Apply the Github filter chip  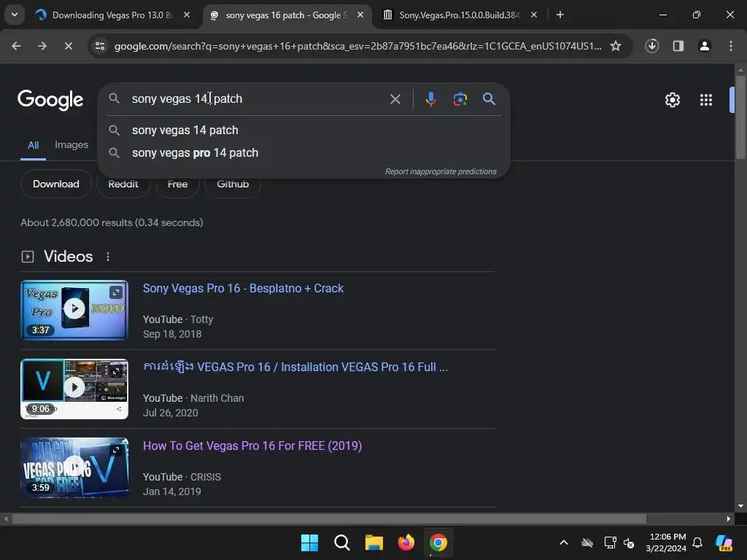click(233, 184)
